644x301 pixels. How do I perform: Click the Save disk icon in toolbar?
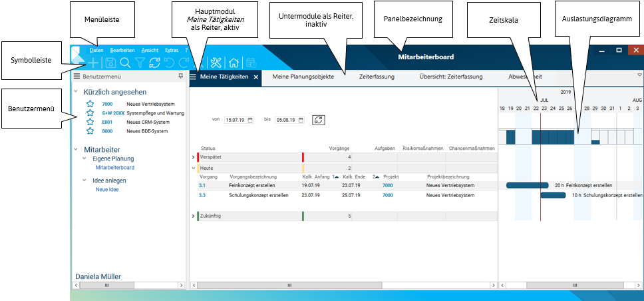click(110, 63)
